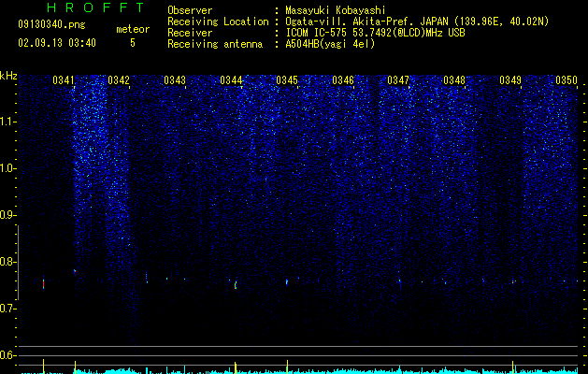Click the Observer field label
Viewport: 588px width, 374px height.
pyautogui.click(x=190, y=10)
